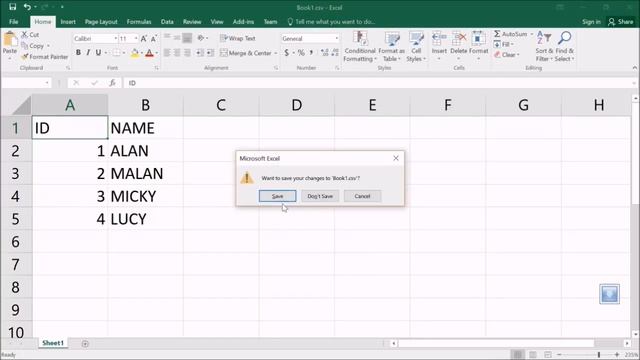Open the font size dropdown
Viewport: 640px width, 360px height.
136,38
